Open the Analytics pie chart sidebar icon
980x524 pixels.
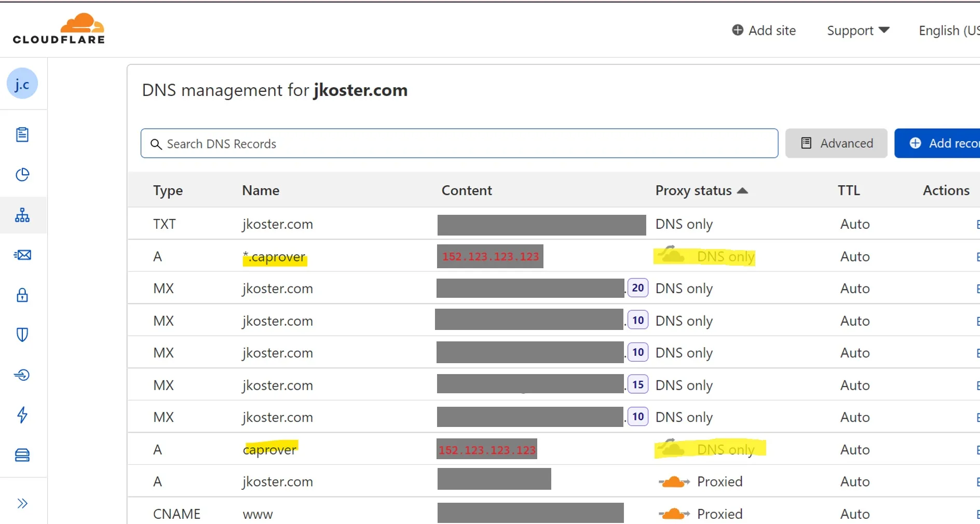(22, 175)
